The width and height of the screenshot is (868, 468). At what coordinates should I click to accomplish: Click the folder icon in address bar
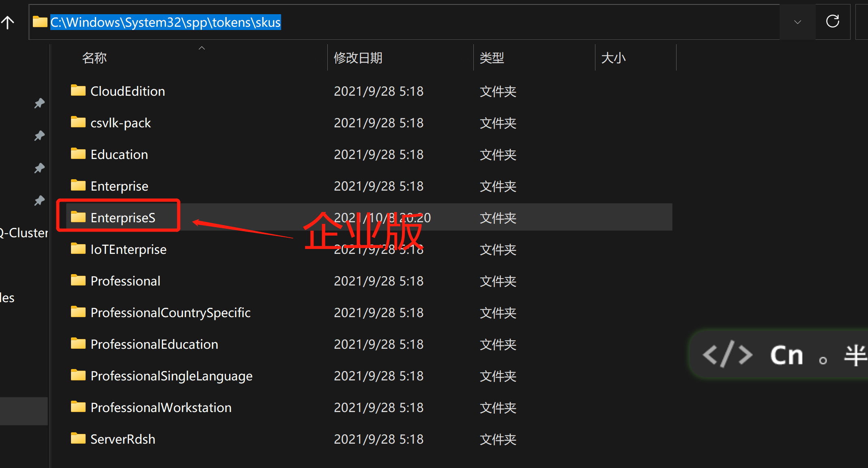coord(40,22)
